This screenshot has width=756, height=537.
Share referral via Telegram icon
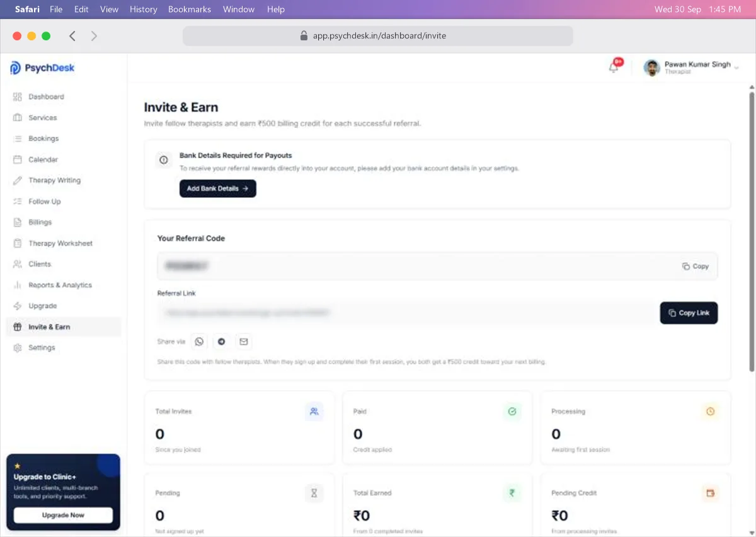click(x=221, y=342)
